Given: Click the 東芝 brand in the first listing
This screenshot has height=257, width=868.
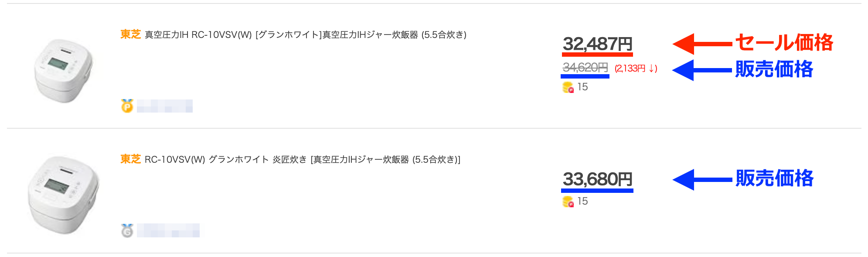Looking at the screenshot, I should tap(130, 34).
